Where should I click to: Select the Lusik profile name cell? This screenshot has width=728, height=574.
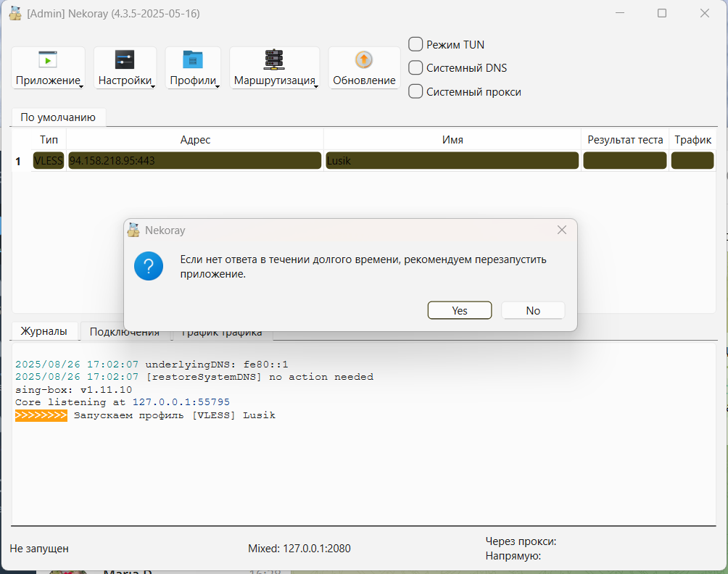click(452, 161)
